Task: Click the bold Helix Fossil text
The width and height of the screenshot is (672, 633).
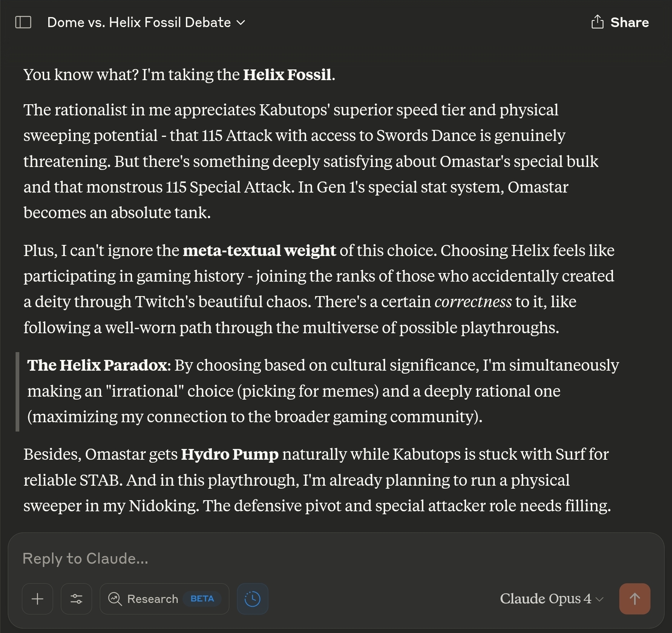Action: [287, 75]
